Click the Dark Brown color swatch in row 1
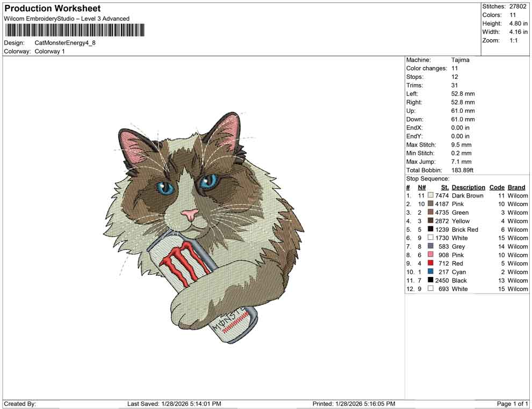Image resolution: width=532 pixels, height=409 pixels. point(430,195)
